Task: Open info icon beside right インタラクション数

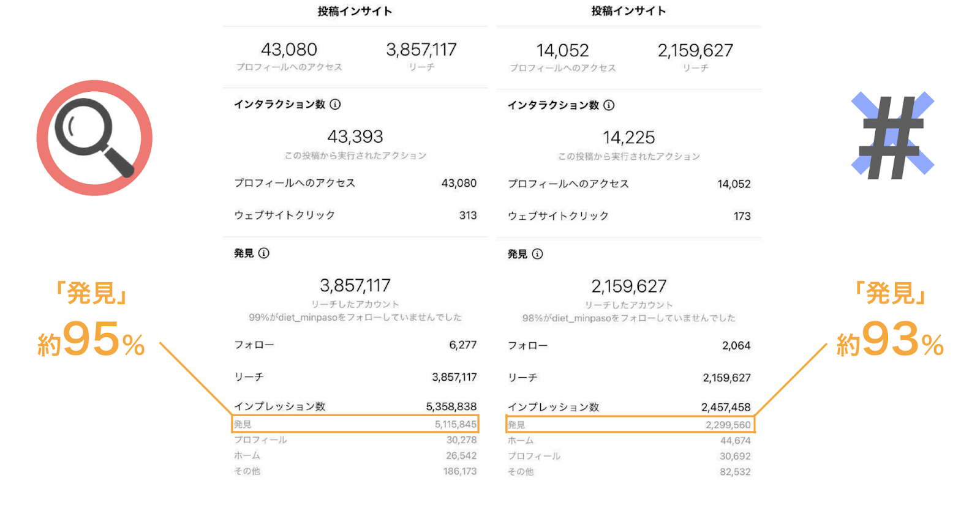Action: coord(609,105)
